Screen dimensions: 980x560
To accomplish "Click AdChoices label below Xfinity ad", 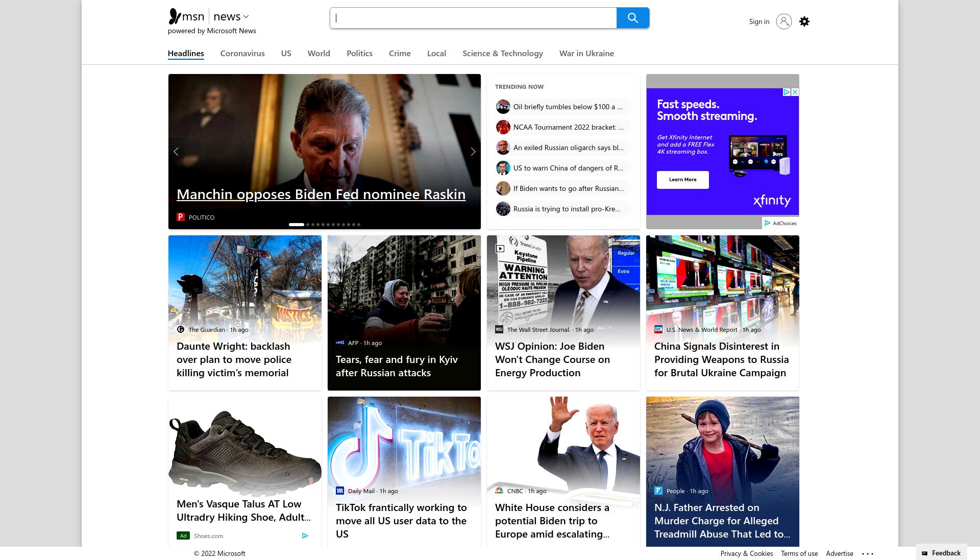I will (781, 223).
